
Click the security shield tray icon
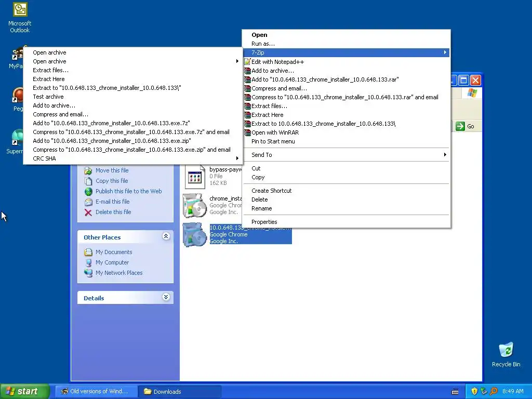pyautogui.click(x=474, y=391)
